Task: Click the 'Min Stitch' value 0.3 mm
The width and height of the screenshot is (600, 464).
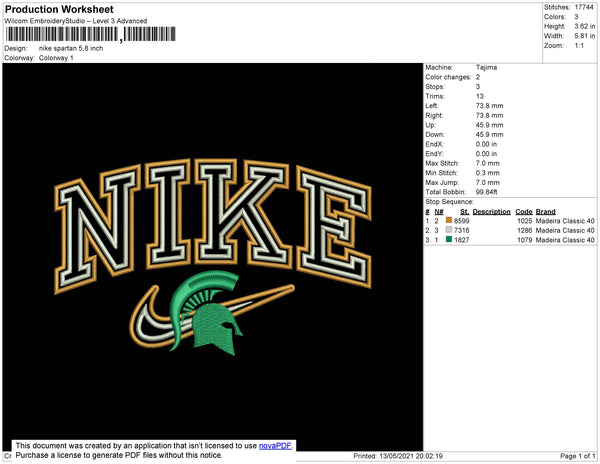Action: (488, 173)
